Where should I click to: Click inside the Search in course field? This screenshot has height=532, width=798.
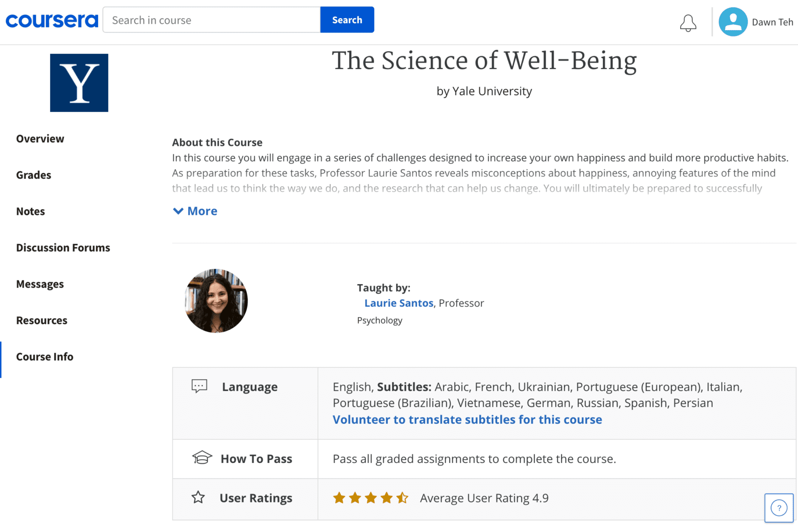pyautogui.click(x=212, y=20)
